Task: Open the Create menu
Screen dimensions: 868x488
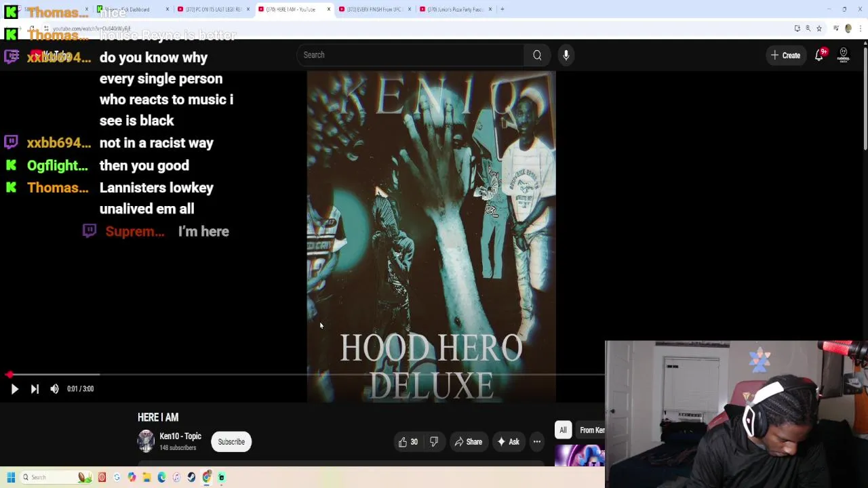Action: pos(785,56)
